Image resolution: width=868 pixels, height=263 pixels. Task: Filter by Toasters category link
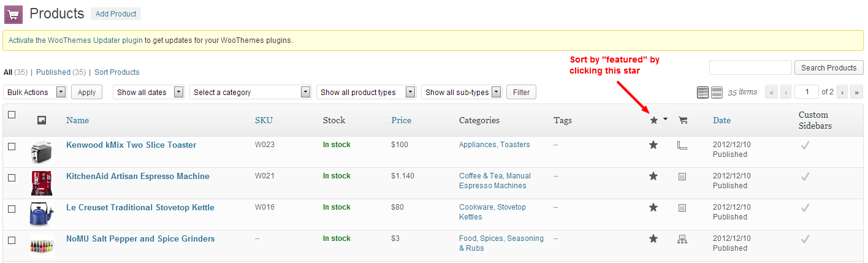[515, 145]
